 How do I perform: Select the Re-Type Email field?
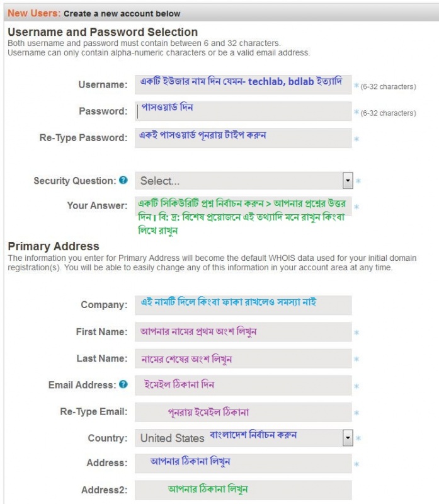[242, 412]
